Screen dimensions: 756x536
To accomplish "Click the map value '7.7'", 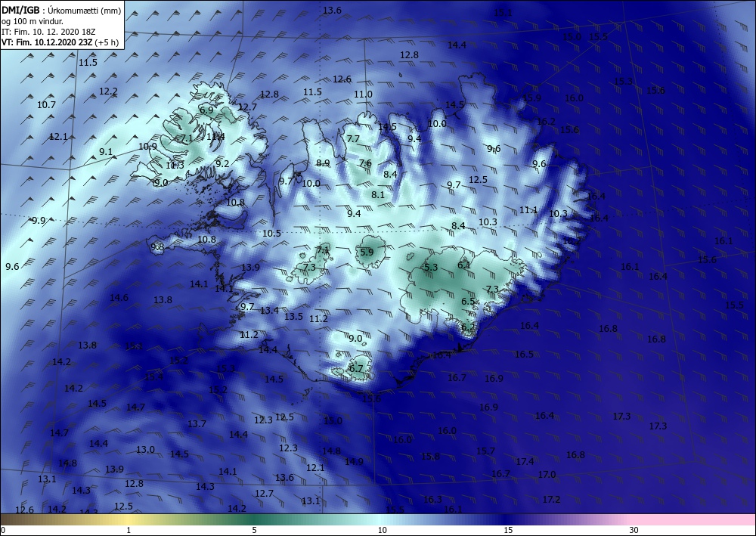I will tap(353, 139).
